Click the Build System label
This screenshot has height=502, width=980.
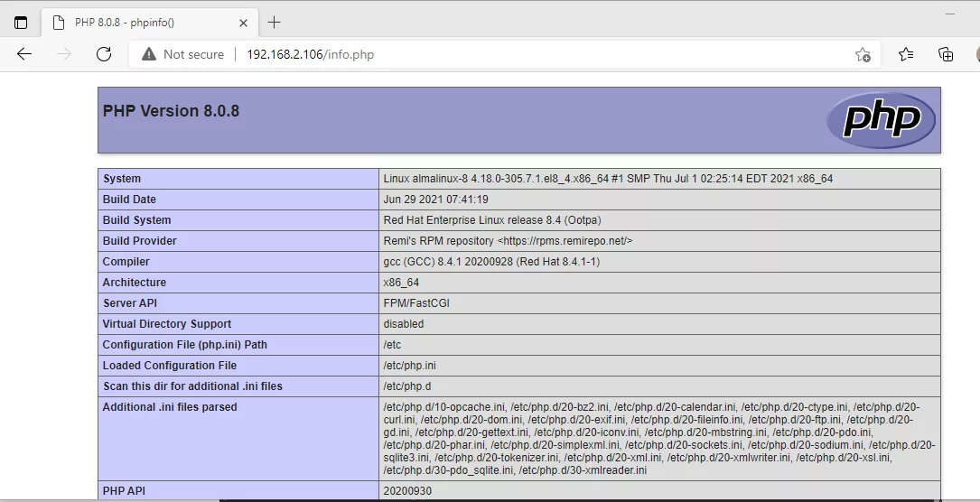tap(137, 219)
